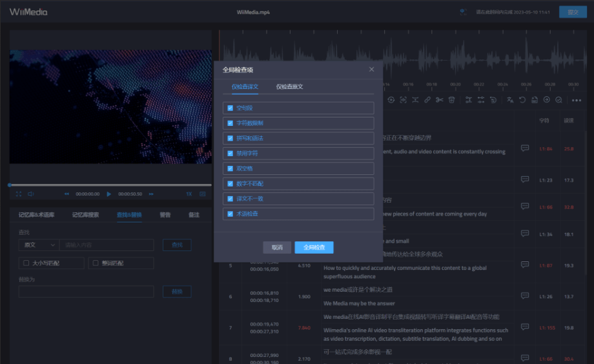
Task: Toggle video fullscreen icon
Action: [18, 194]
